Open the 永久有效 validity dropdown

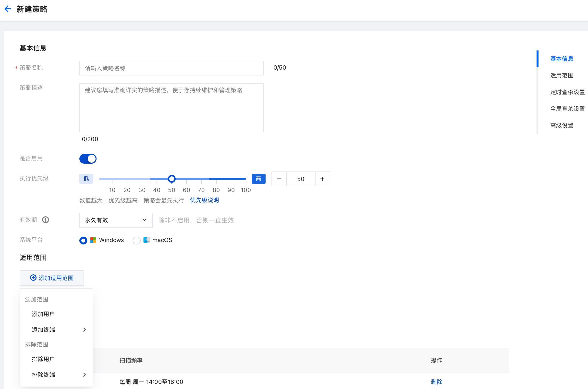116,220
